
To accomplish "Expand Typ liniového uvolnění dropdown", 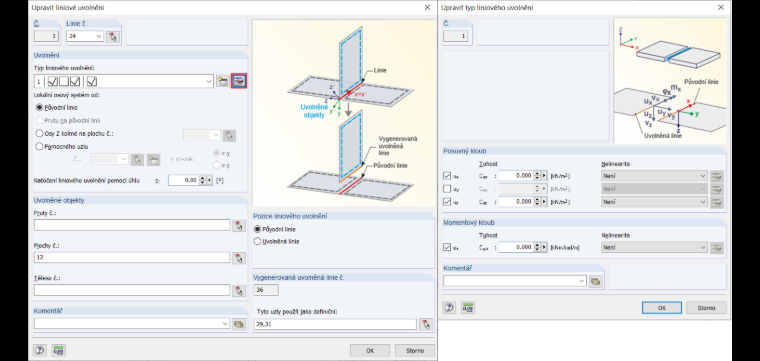I will coord(209,81).
